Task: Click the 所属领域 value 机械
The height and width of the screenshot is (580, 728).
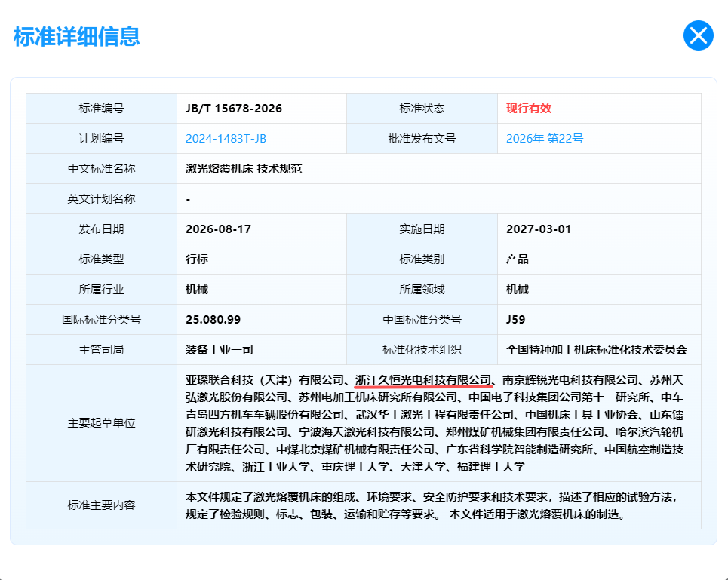Action: 518,290
